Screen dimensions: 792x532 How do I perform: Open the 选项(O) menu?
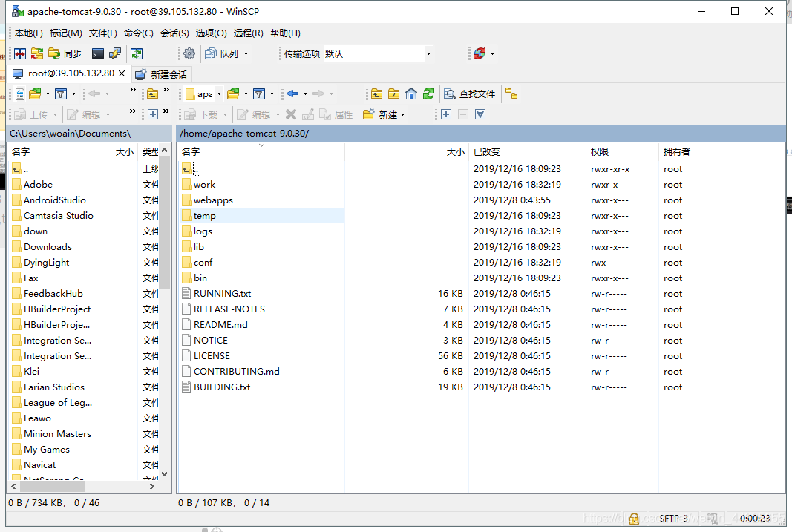211,33
